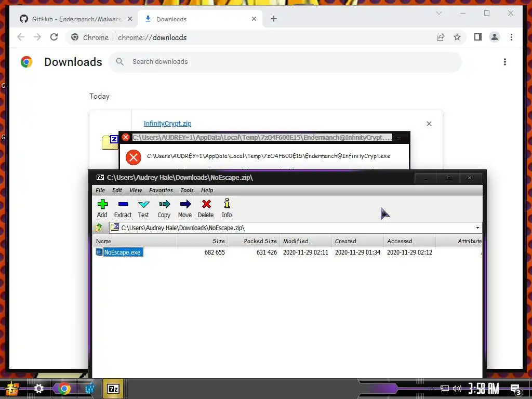Select the Copy tool in 7-Zip toolbar
This screenshot has width=532, height=399.
[x=164, y=208]
